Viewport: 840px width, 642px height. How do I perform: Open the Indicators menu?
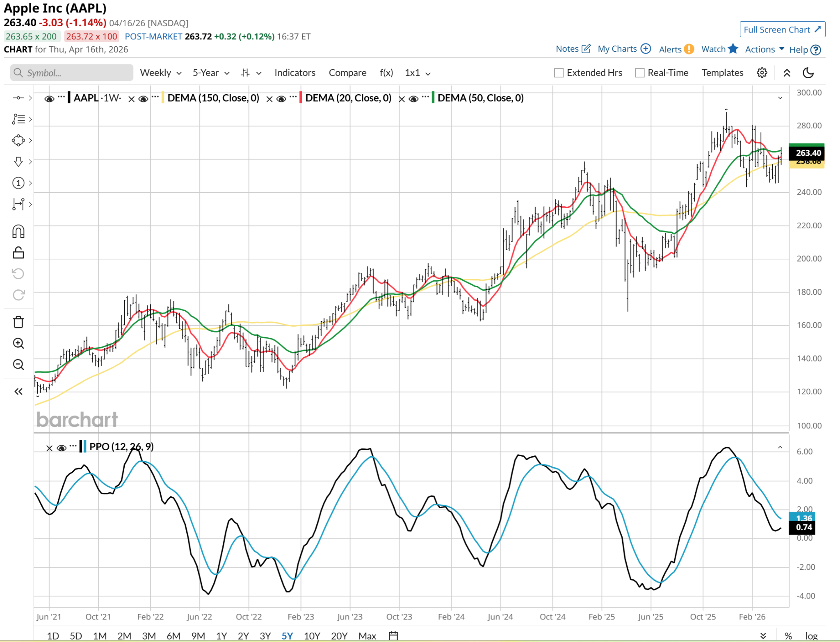(294, 73)
